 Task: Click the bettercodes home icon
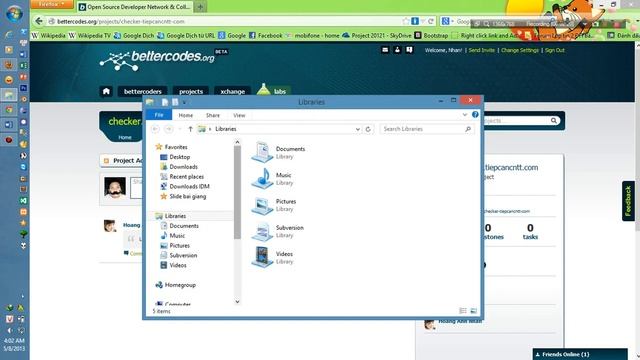[106, 91]
